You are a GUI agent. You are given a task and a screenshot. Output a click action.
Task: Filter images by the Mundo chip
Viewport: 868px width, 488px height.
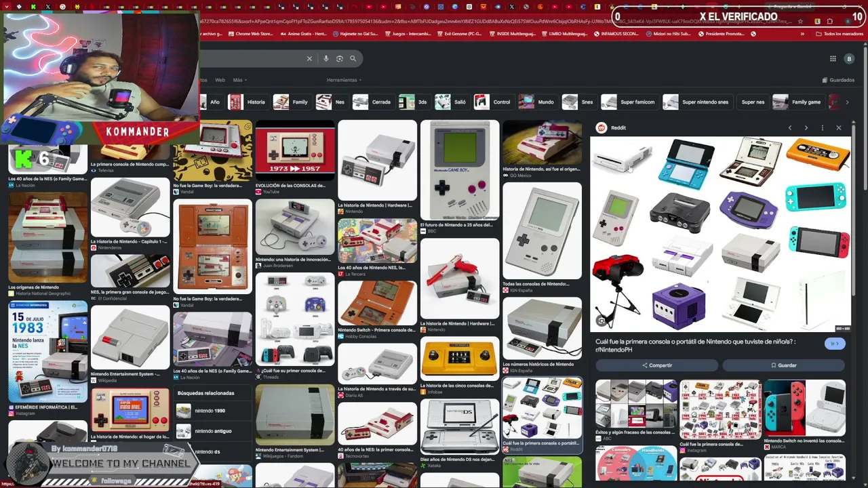(537, 102)
